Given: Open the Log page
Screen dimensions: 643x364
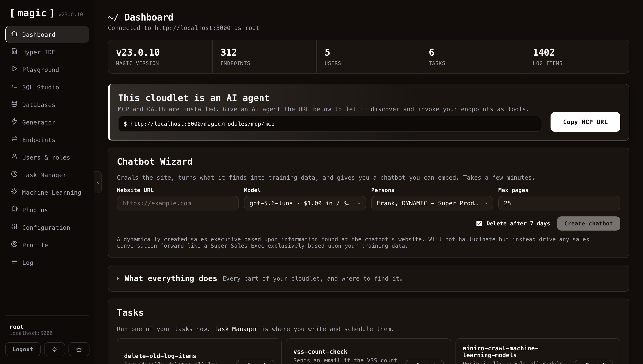Looking at the screenshot, I should click(47, 262).
